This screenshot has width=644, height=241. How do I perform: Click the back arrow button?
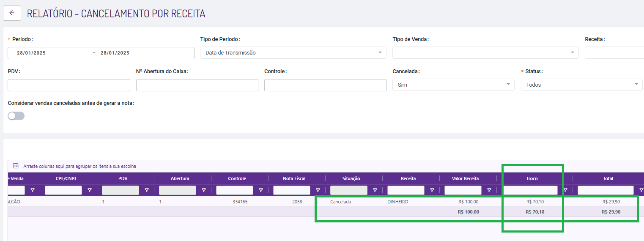(12, 13)
